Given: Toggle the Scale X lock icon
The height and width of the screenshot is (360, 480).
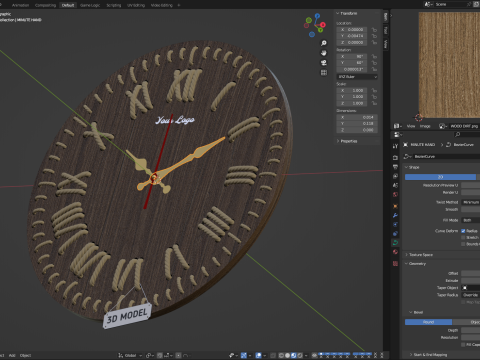Looking at the screenshot, I should (x=374, y=90).
